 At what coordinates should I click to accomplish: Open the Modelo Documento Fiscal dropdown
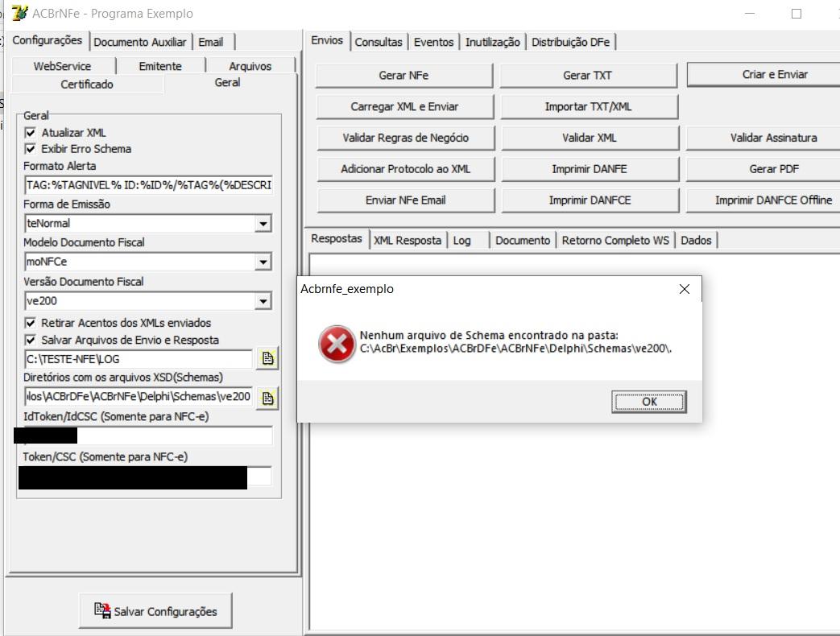pos(263,262)
